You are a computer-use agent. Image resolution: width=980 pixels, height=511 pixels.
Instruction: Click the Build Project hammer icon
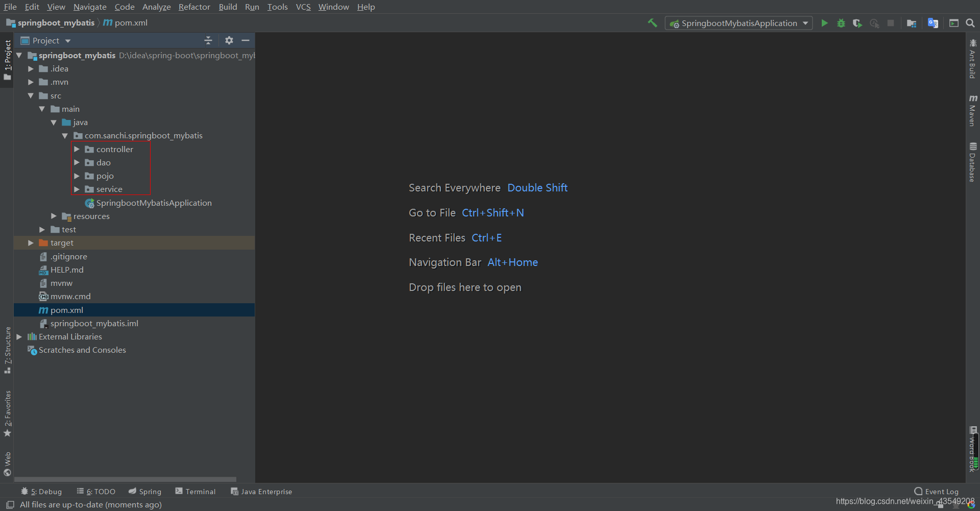(x=652, y=23)
